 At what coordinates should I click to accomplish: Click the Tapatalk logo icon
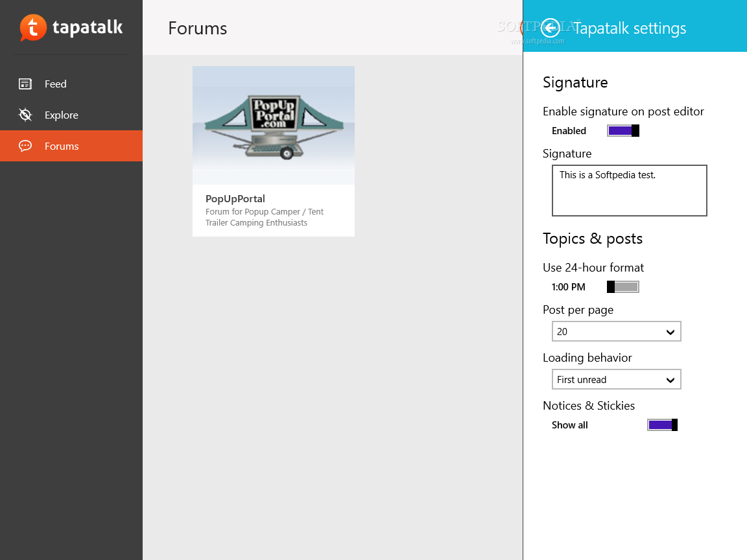pos(33,28)
